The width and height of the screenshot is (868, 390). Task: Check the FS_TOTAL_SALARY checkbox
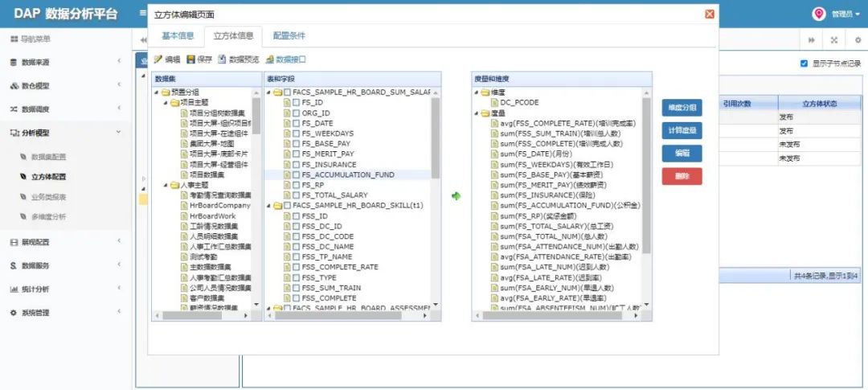click(x=296, y=195)
